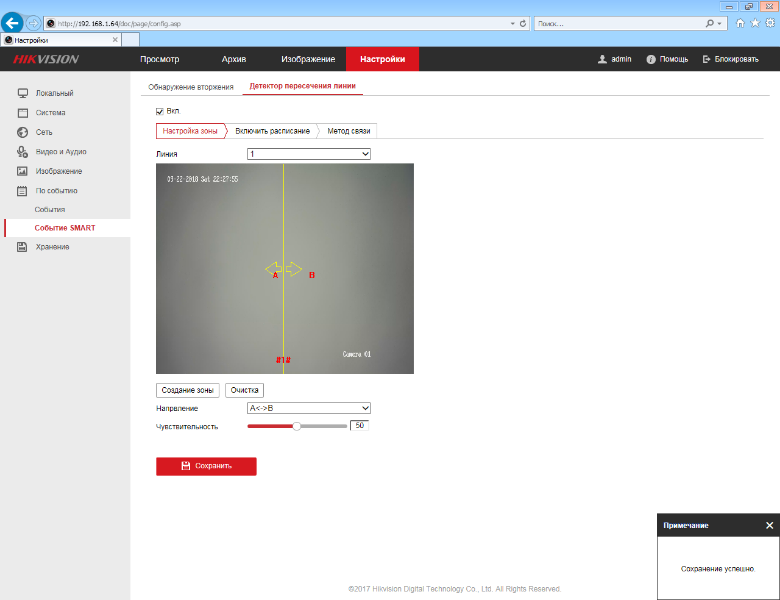This screenshot has width=780, height=600.
Task: Click the search magnifier icon
Action: 709,23
